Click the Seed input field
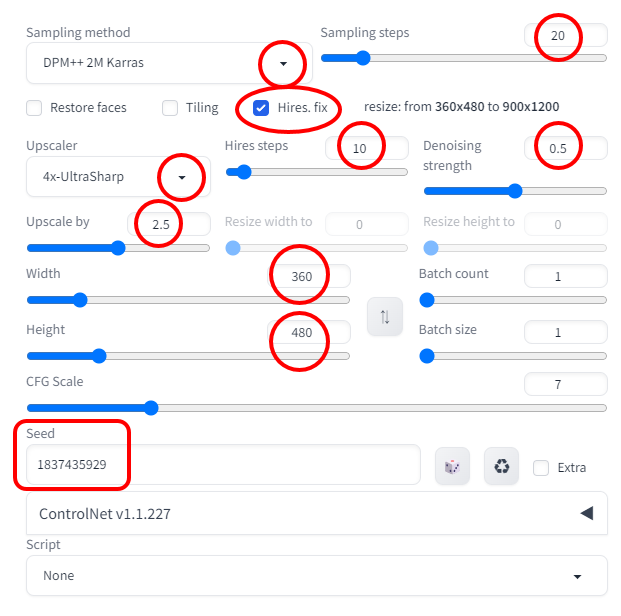Image resolution: width=621 pixels, height=616 pixels. tap(222, 464)
